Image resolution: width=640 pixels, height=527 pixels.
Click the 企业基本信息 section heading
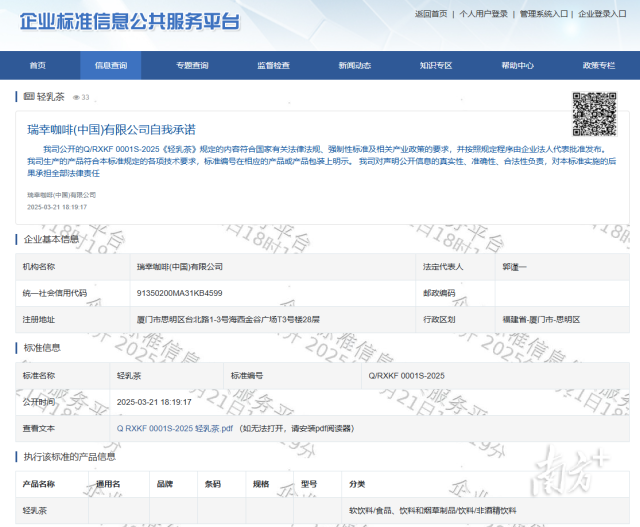[x=51, y=239]
